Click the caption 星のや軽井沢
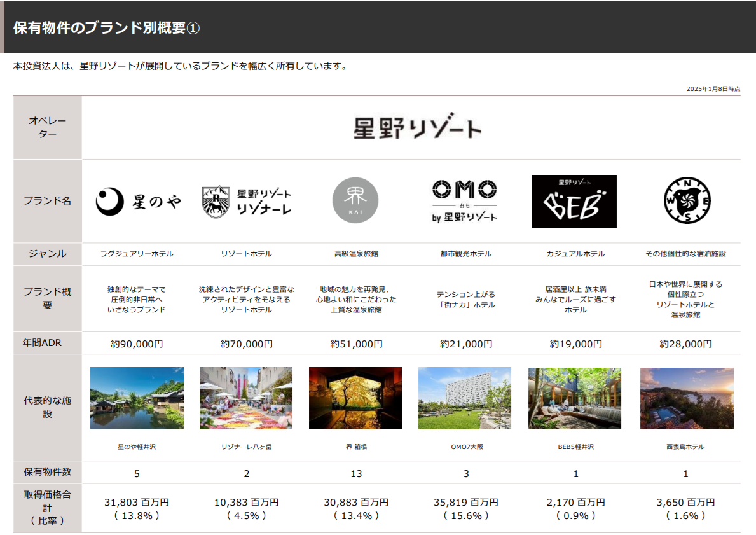The height and width of the screenshot is (535, 756). tap(137, 447)
